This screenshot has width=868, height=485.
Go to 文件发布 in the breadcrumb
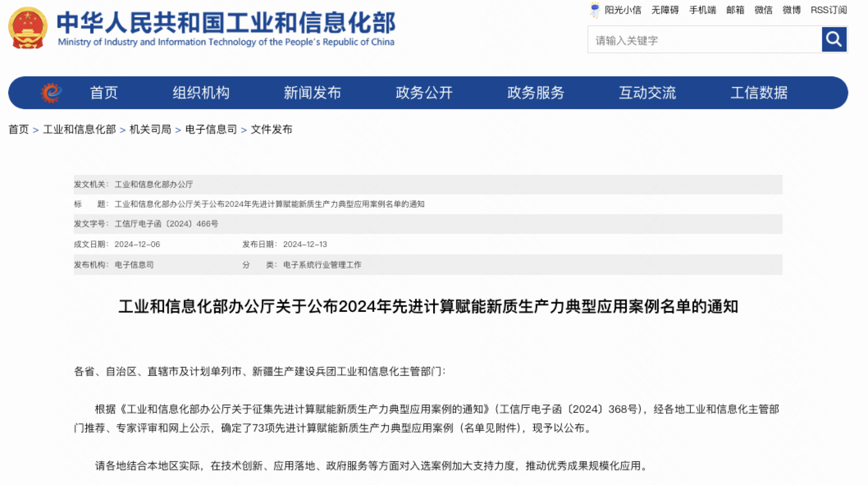[x=272, y=130]
